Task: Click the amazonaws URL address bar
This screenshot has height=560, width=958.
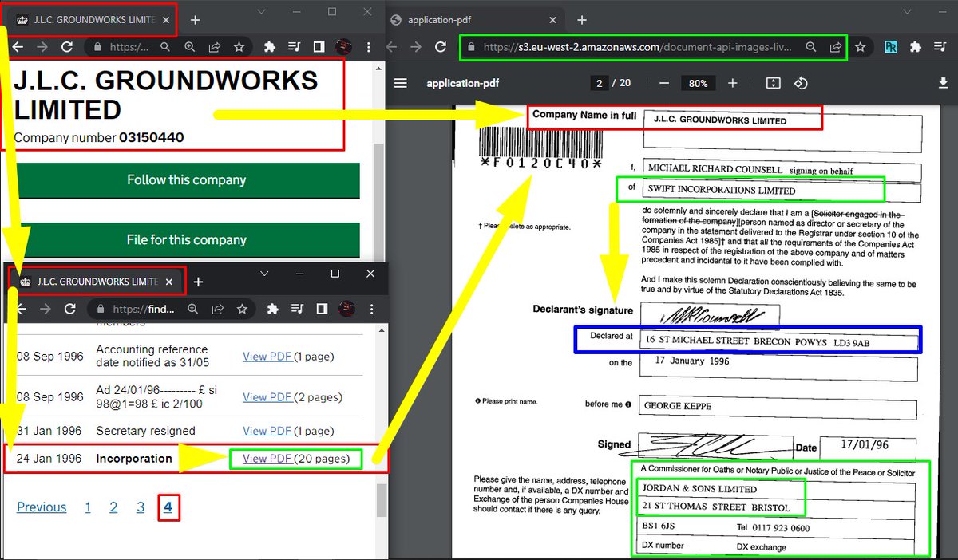Action: coord(653,47)
